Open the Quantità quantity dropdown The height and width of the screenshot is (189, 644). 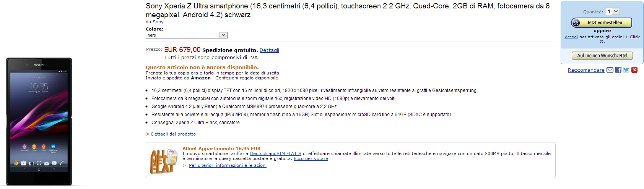[613, 12]
